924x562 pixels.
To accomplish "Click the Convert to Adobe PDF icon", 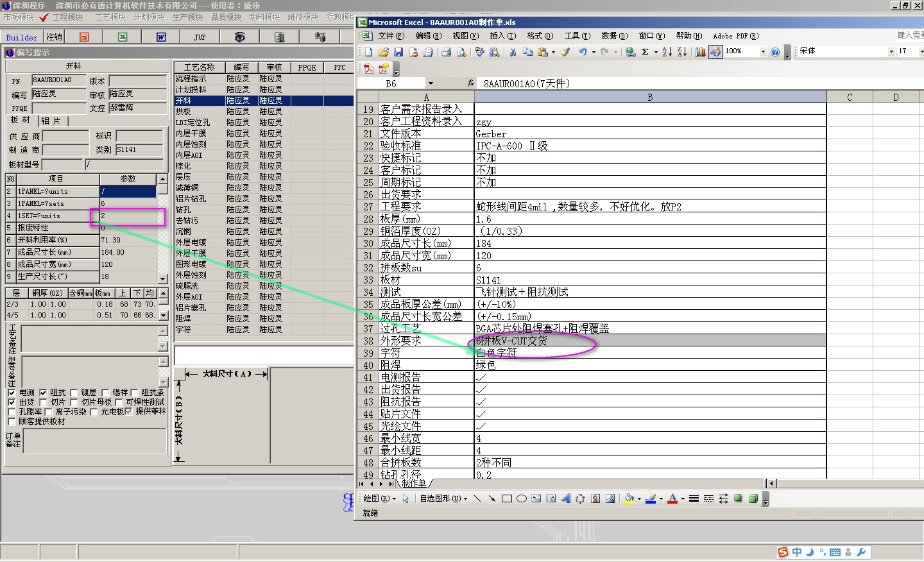I will click(368, 69).
